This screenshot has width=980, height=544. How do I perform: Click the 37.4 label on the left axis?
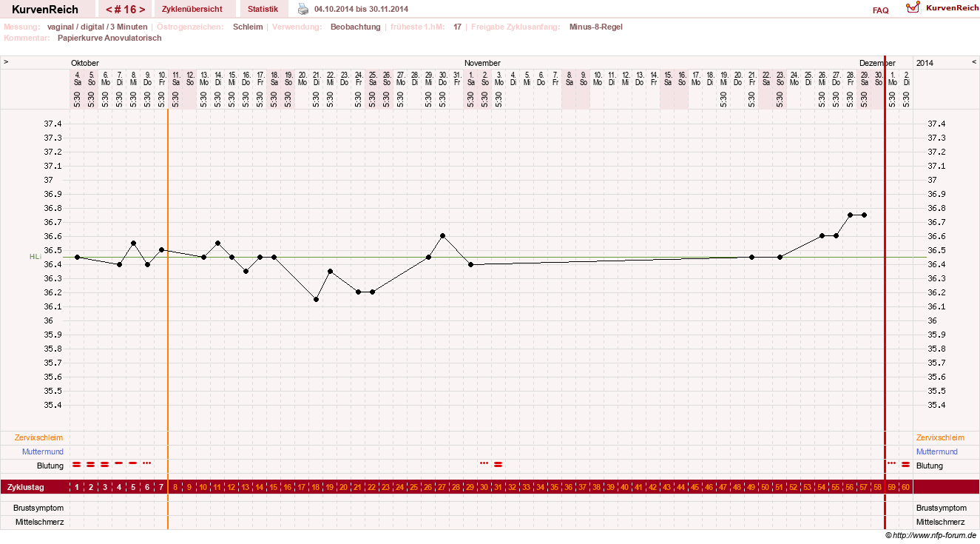[53, 124]
